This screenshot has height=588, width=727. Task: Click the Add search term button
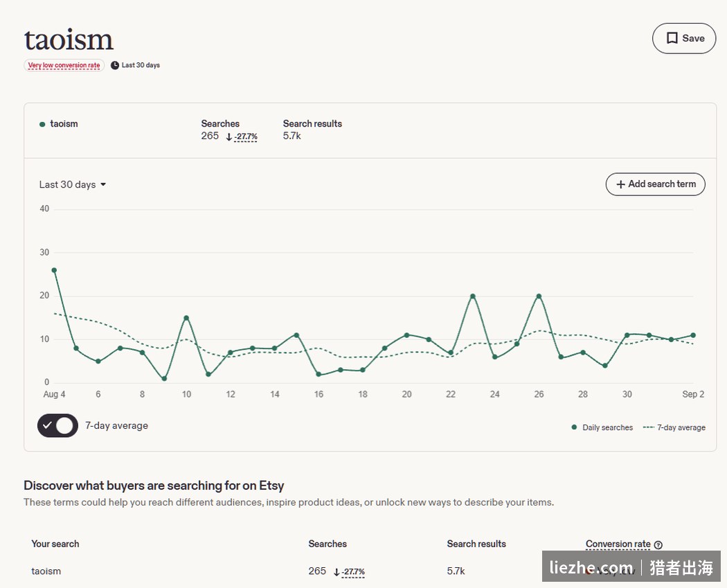[x=655, y=184]
